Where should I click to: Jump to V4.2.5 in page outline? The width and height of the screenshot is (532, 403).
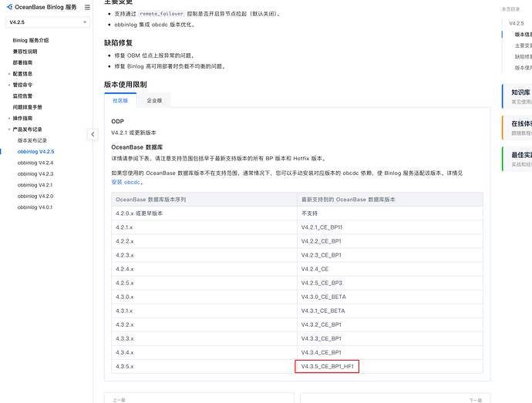[517, 23]
